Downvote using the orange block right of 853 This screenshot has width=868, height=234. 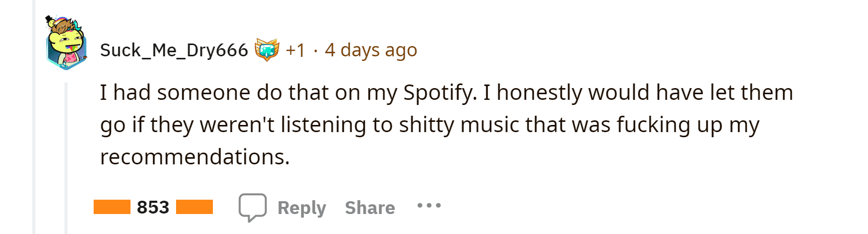pyautogui.click(x=194, y=207)
